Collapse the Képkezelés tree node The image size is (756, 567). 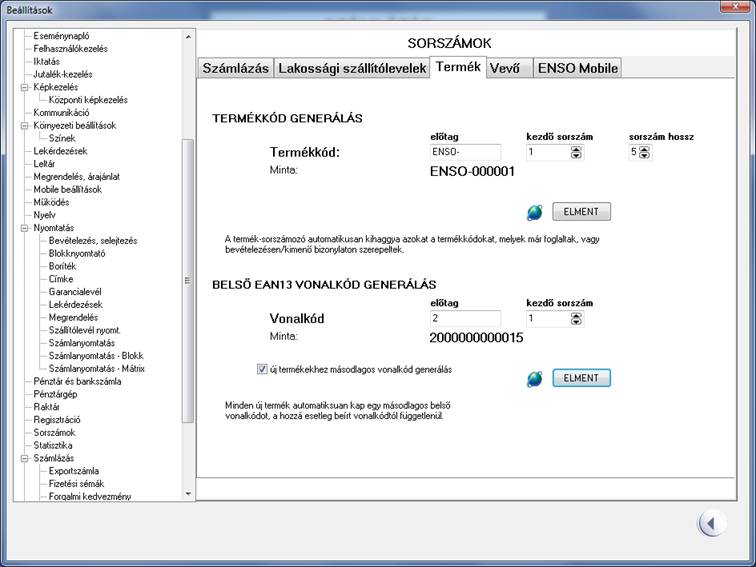tap(24, 87)
